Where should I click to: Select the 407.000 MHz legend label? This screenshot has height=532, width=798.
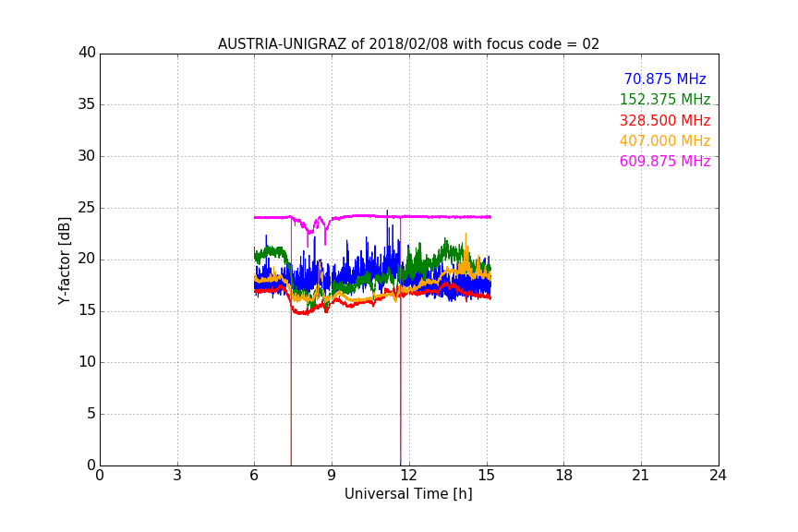665,140
